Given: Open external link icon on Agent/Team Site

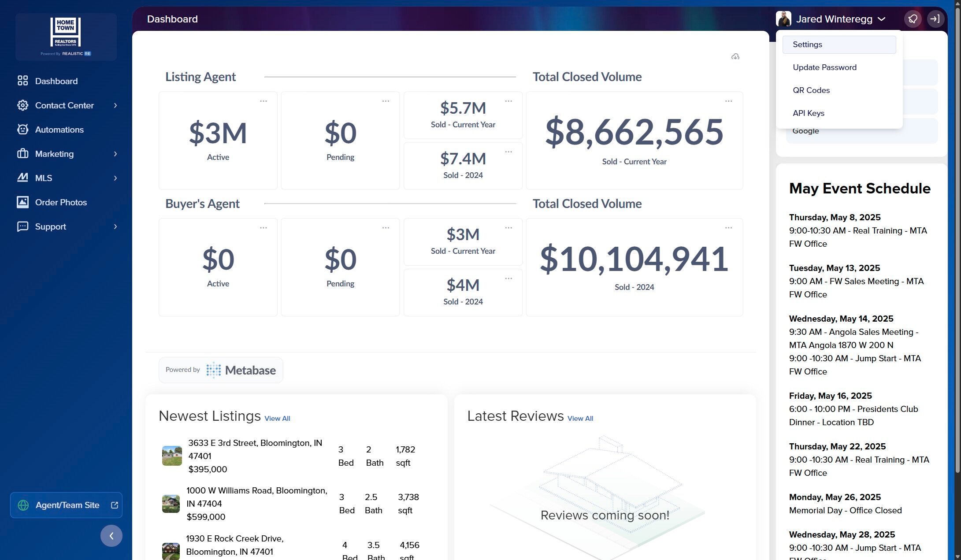Looking at the screenshot, I should (115, 505).
